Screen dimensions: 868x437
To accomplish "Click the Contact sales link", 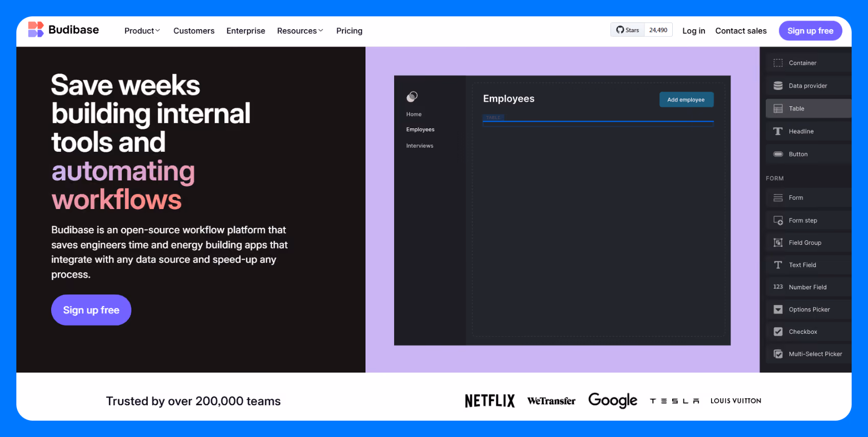I will tap(741, 31).
